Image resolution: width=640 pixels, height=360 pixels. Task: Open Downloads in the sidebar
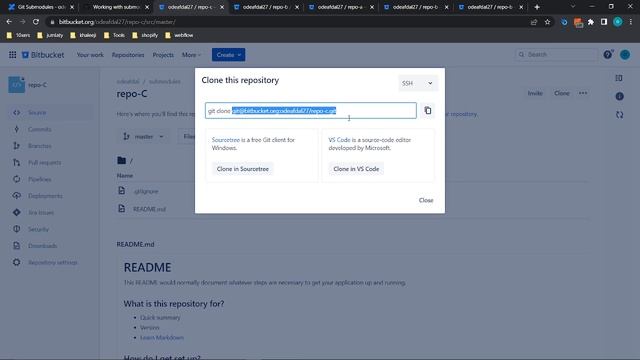tap(51, 246)
